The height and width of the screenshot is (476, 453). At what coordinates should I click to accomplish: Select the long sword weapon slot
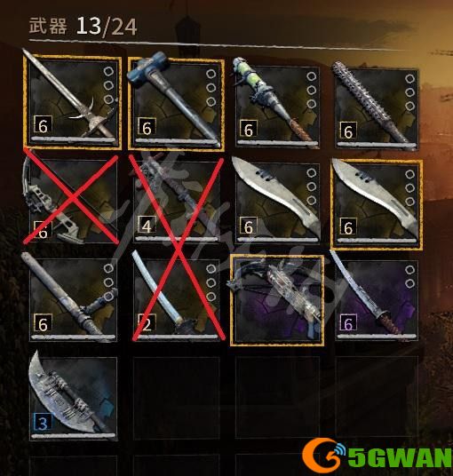(x=73, y=102)
